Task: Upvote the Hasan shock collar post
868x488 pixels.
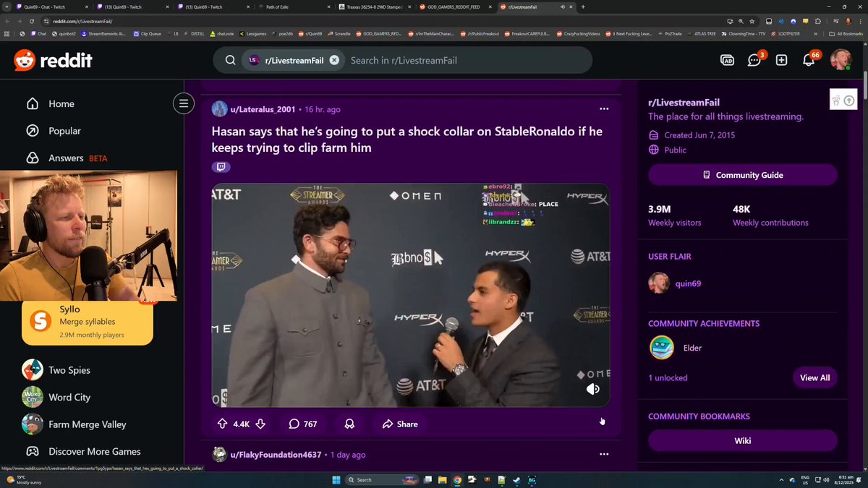Action: (x=222, y=424)
